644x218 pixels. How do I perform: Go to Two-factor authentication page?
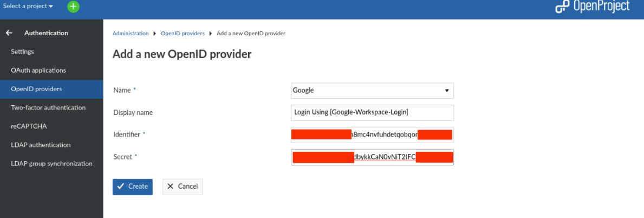48,107
